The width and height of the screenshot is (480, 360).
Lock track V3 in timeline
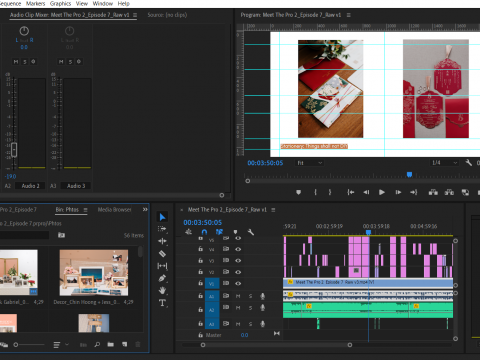[x=200, y=260]
